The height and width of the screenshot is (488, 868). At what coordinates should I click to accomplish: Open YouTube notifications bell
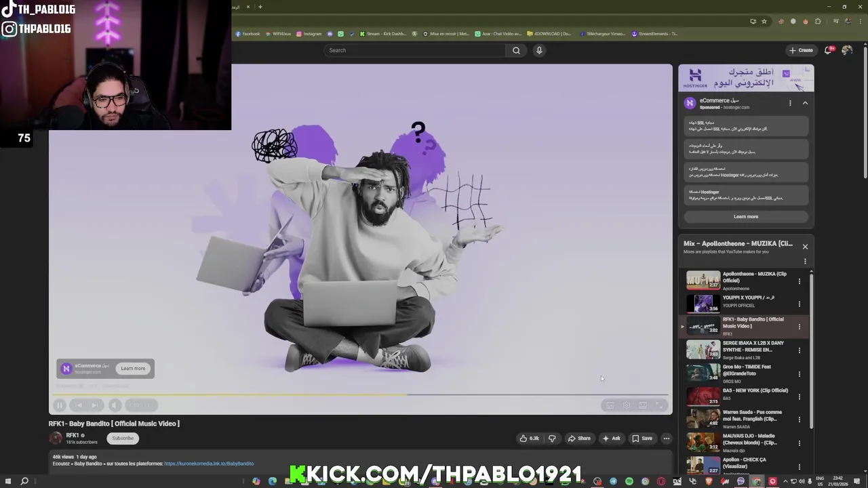pyautogui.click(x=829, y=50)
